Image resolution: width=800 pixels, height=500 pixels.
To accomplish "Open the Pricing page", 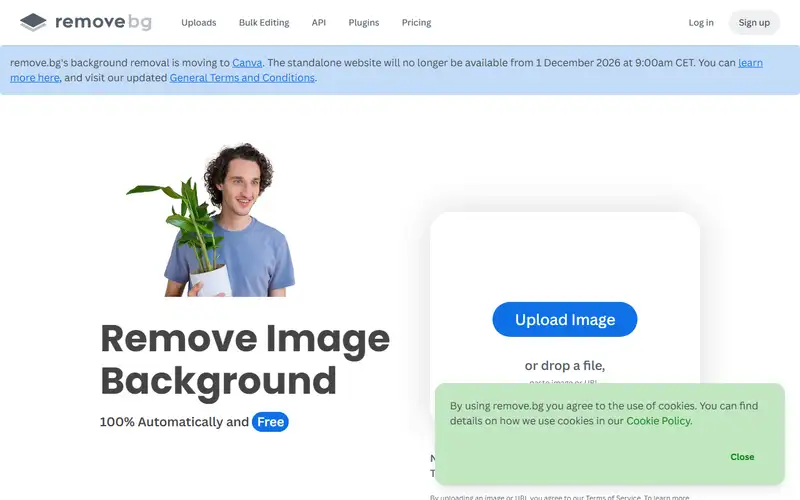I will tap(416, 22).
